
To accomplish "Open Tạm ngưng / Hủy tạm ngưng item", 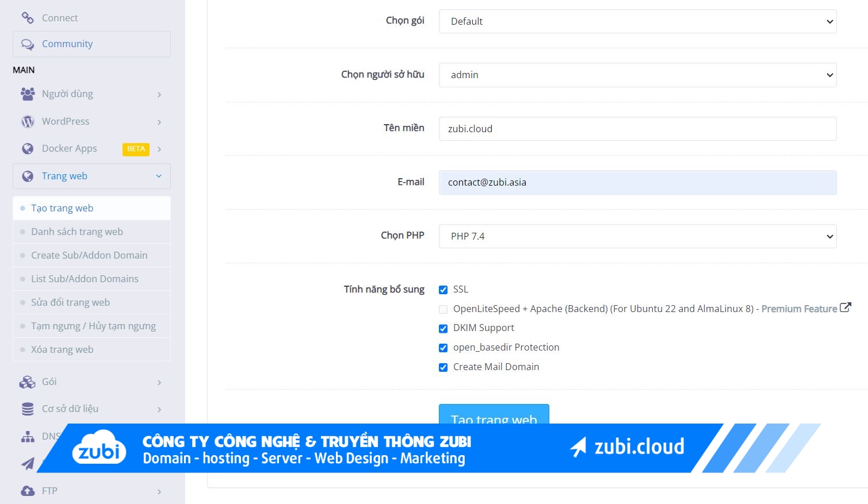I will tap(91, 326).
